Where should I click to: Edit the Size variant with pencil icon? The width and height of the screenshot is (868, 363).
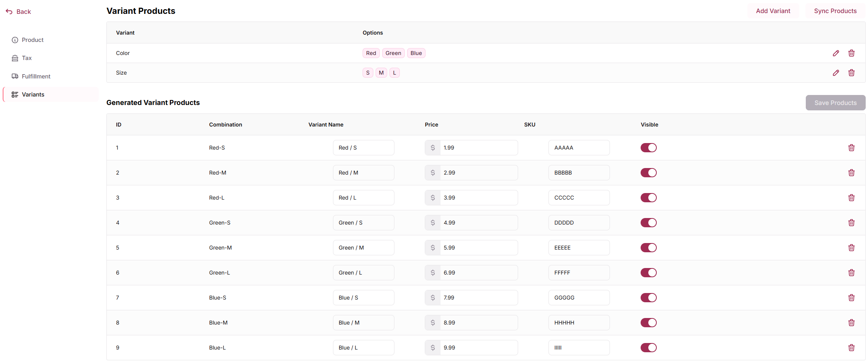tap(836, 73)
